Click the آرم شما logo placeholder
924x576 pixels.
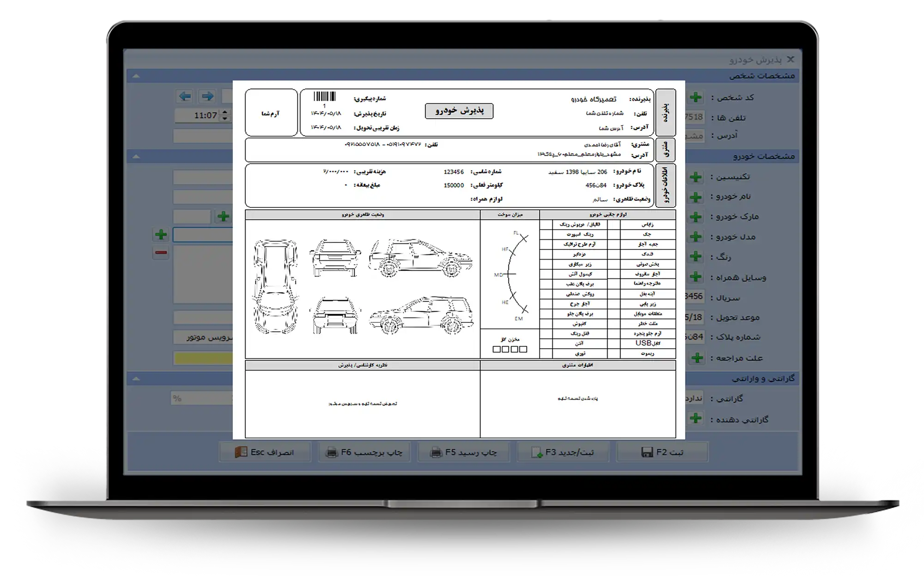pos(271,113)
